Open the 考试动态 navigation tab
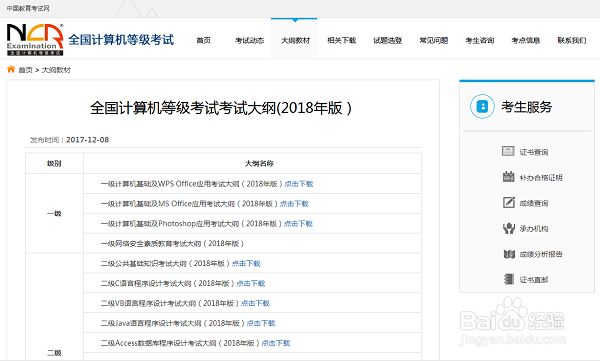The width and height of the screenshot is (600, 361). coord(249,40)
